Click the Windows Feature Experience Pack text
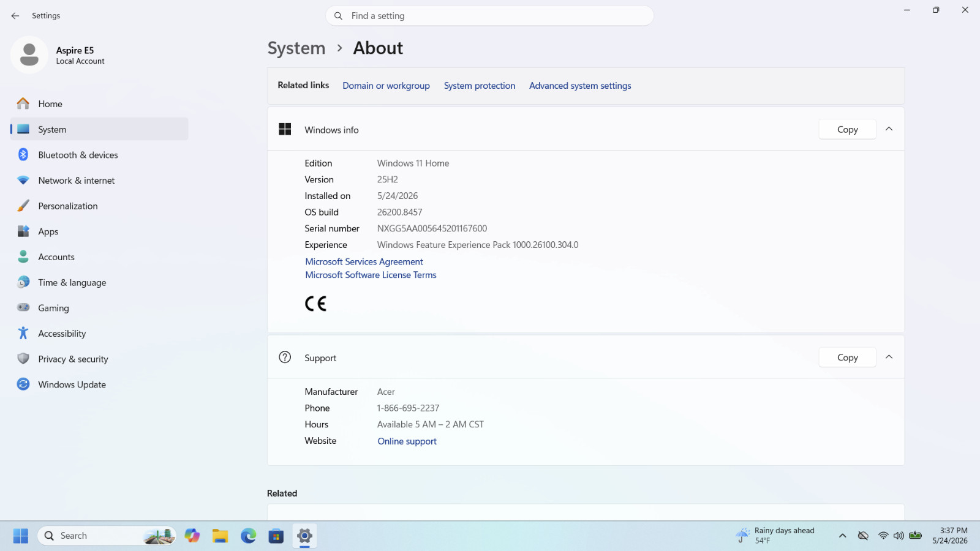The image size is (980, 551). [x=478, y=245]
